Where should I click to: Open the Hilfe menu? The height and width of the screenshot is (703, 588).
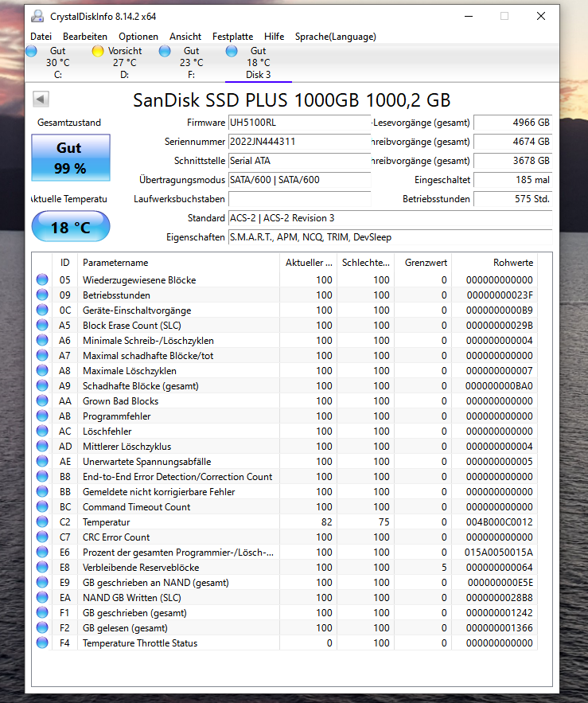[x=275, y=37]
